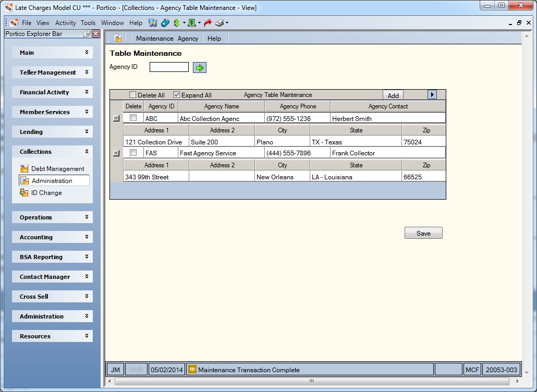Click the pin icon on Portico Explorer Bar

(88, 33)
